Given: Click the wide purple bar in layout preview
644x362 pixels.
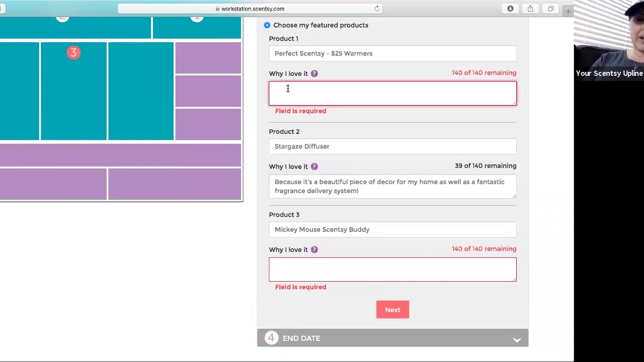Looking at the screenshot, I should point(120,155).
